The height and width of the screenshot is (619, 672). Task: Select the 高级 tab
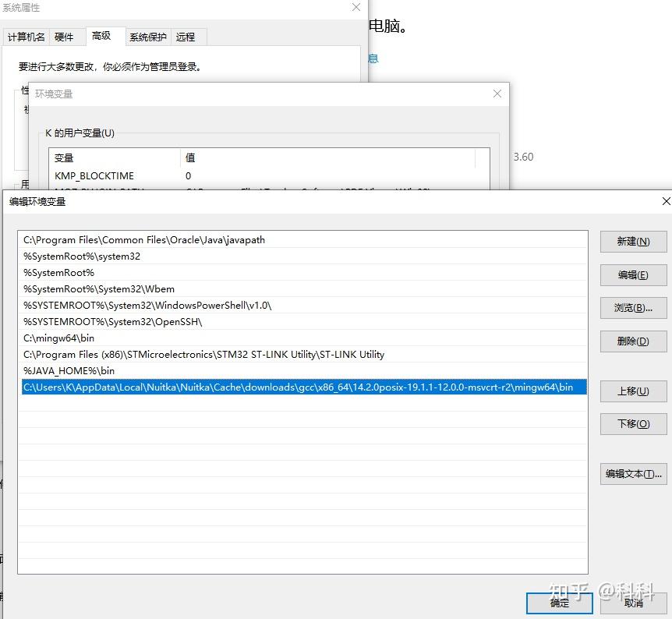(102, 35)
